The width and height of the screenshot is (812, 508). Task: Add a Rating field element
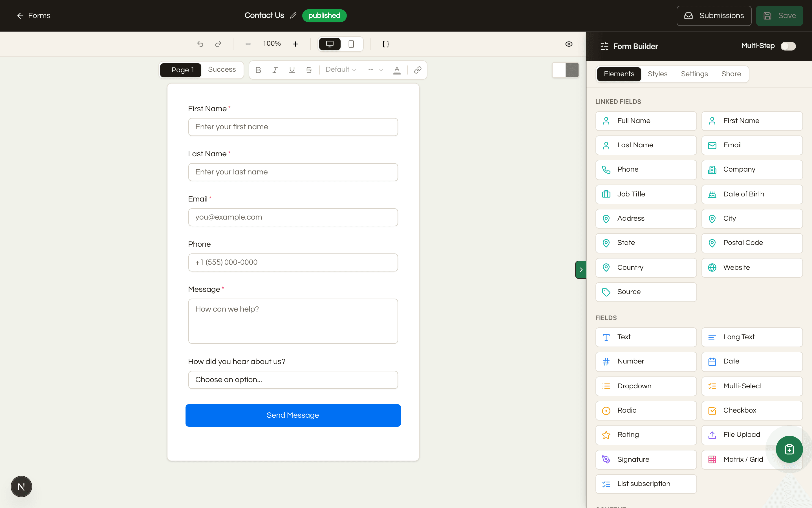(646, 435)
